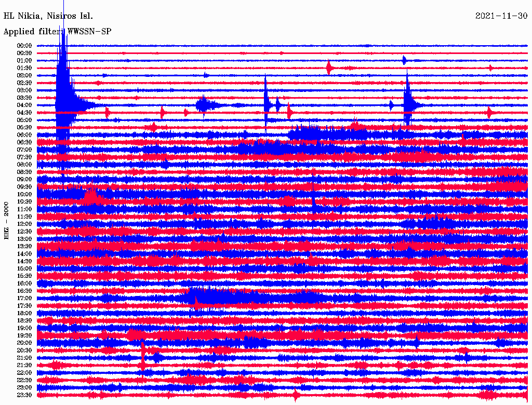Select the 03:30 time label
The height and width of the screenshot is (405, 532).
pyautogui.click(x=24, y=98)
